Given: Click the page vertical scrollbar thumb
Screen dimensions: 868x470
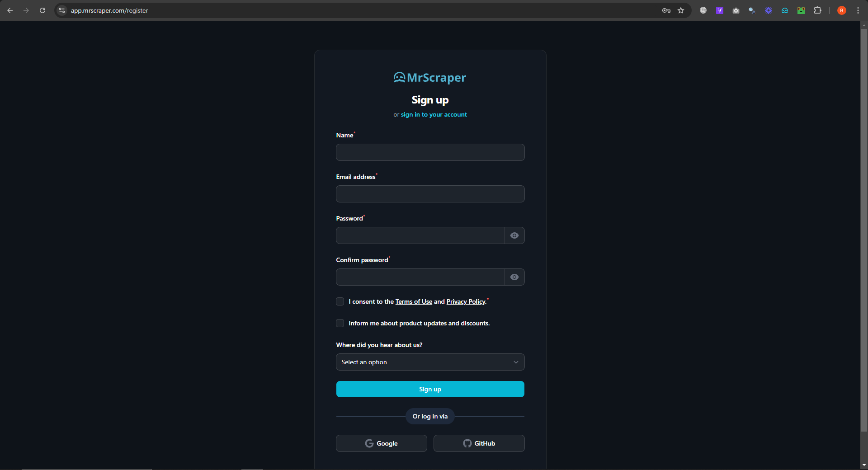Looking at the screenshot, I should coord(864,230).
